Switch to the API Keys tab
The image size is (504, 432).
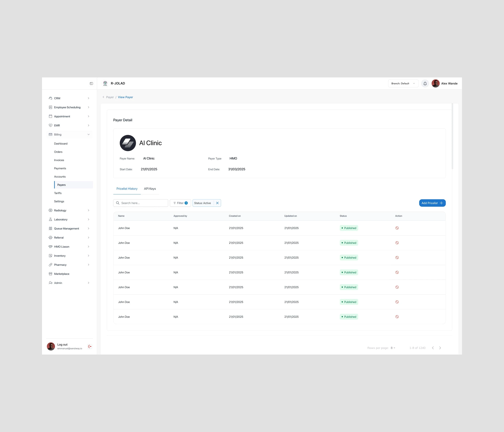click(x=150, y=189)
